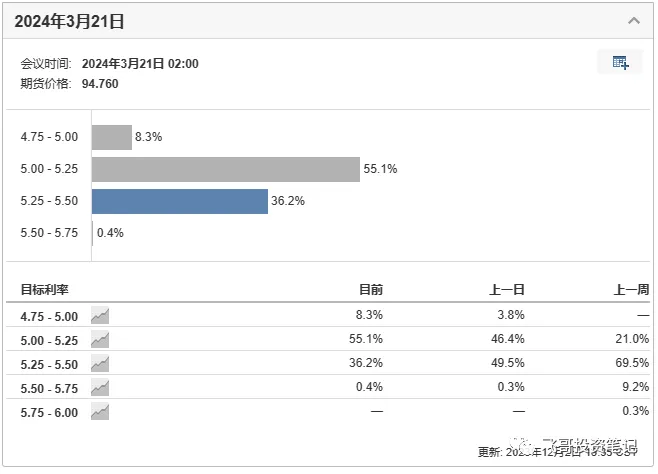Click the 上一周 column header
The image size is (658, 474).
tap(631, 290)
